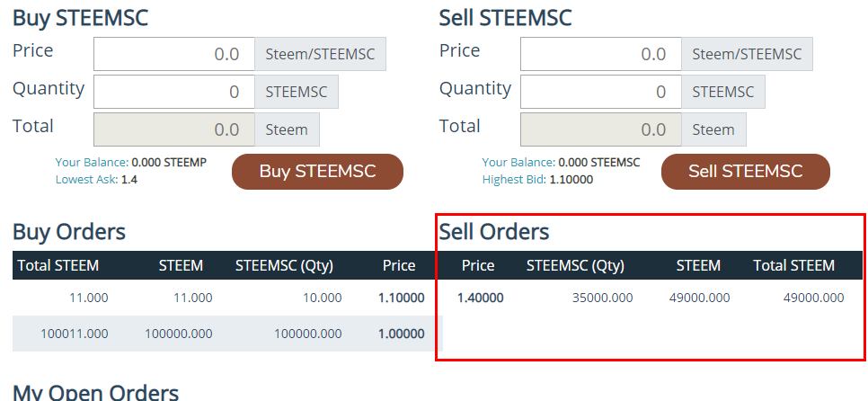Click the STEEMSC (Qty) header in Sell Orders

click(x=575, y=265)
